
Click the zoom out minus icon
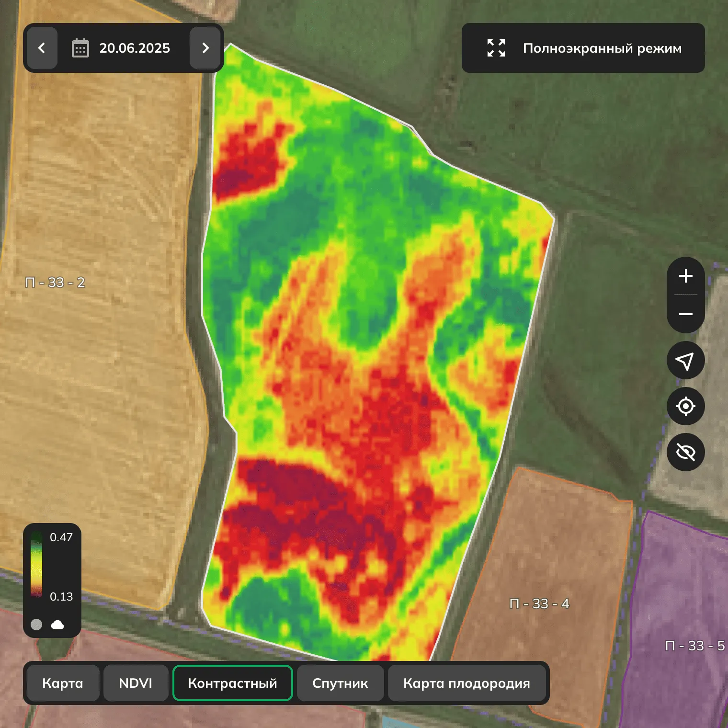[x=686, y=315]
